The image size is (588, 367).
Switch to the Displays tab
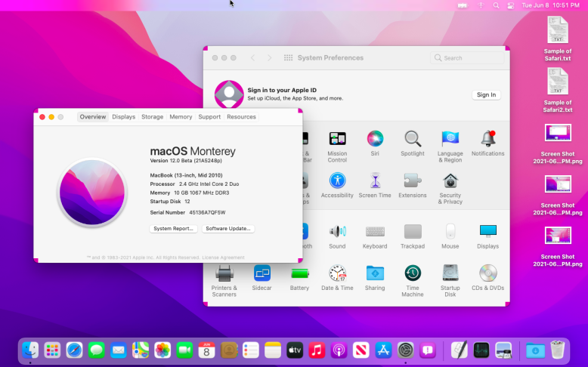(x=123, y=116)
